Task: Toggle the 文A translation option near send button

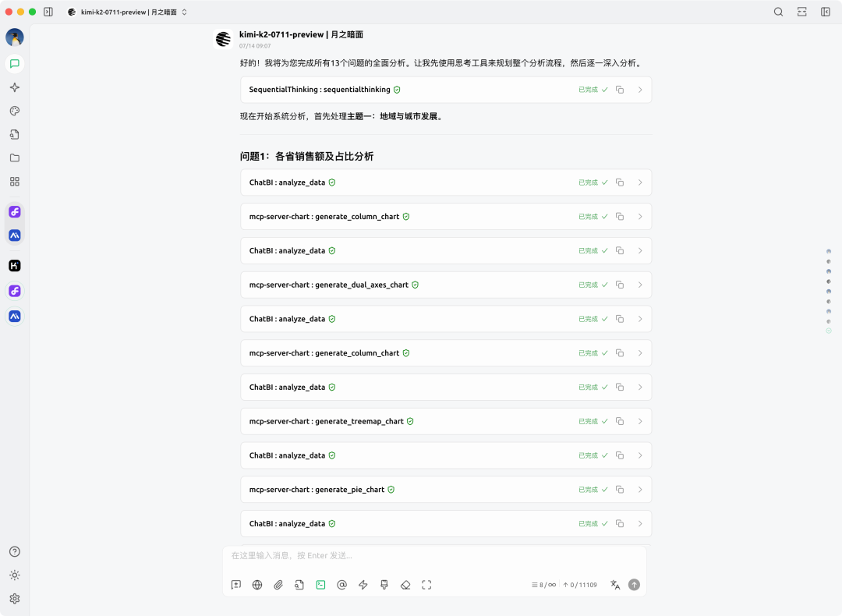Action: (614, 585)
